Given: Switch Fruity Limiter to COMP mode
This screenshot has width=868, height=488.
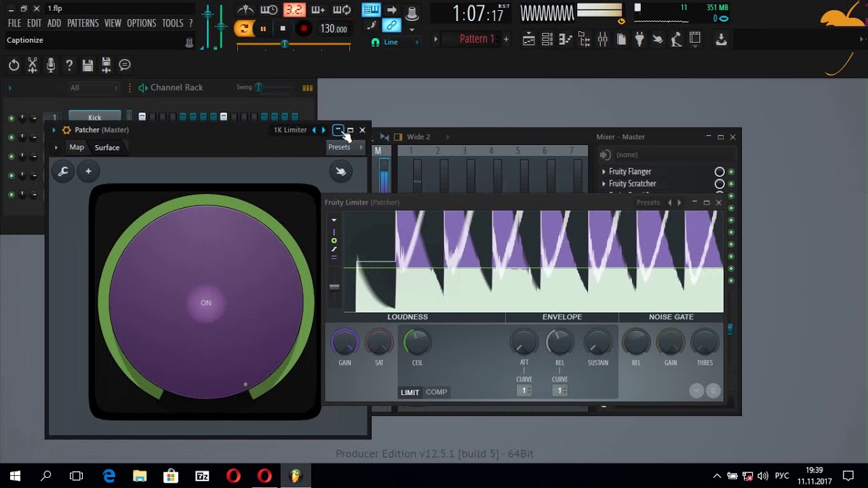Looking at the screenshot, I should click(436, 392).
